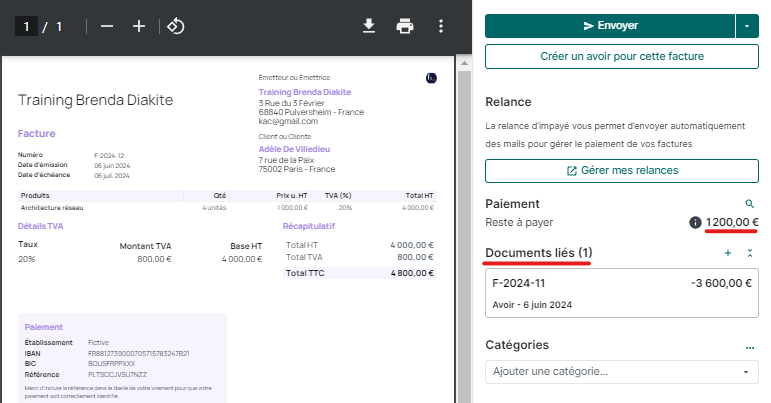Viewport: 771px width, 403px height.
Task: Collapse the Documents liés section
Action: pos(749,253)
